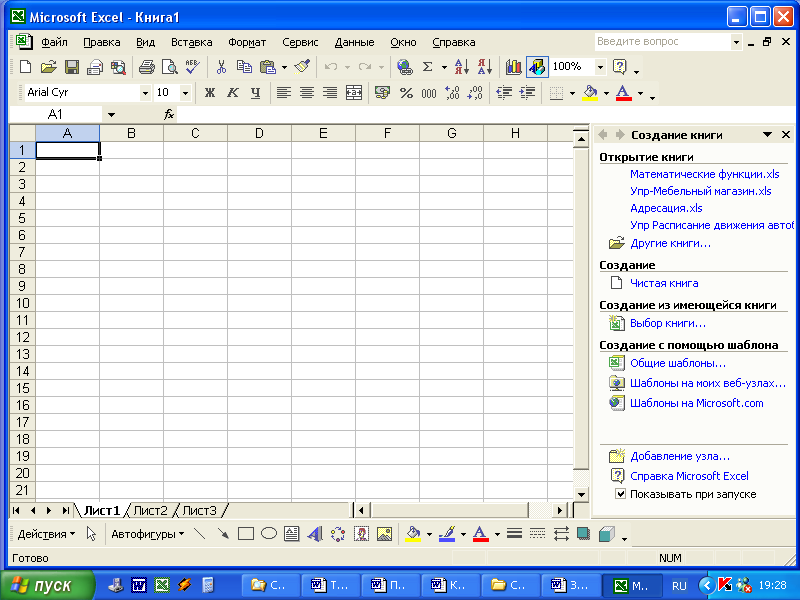Click the Windows пуск Start button
Image resolution: width=800 pixels, height=600 pixels.
tap(47, 585)
